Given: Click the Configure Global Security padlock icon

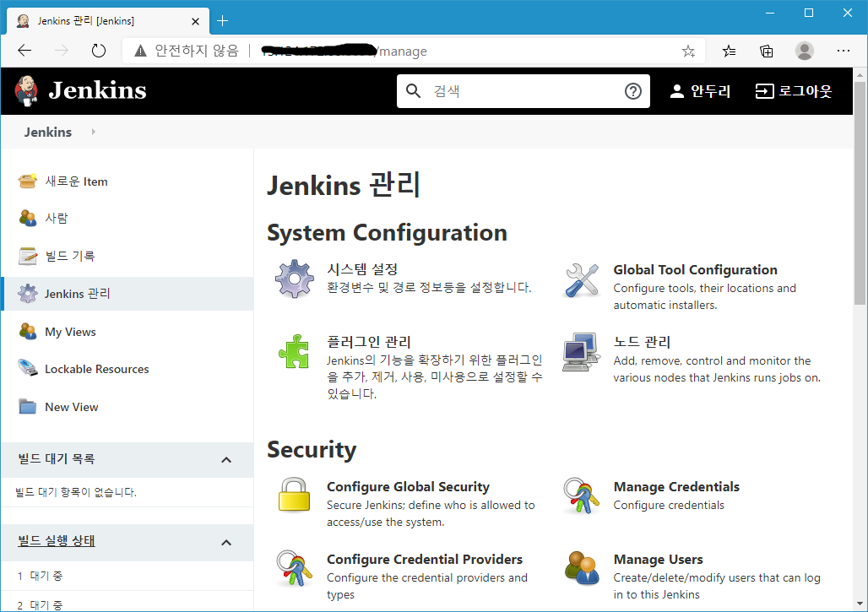Looking at the screenshot, I should 294,494.
